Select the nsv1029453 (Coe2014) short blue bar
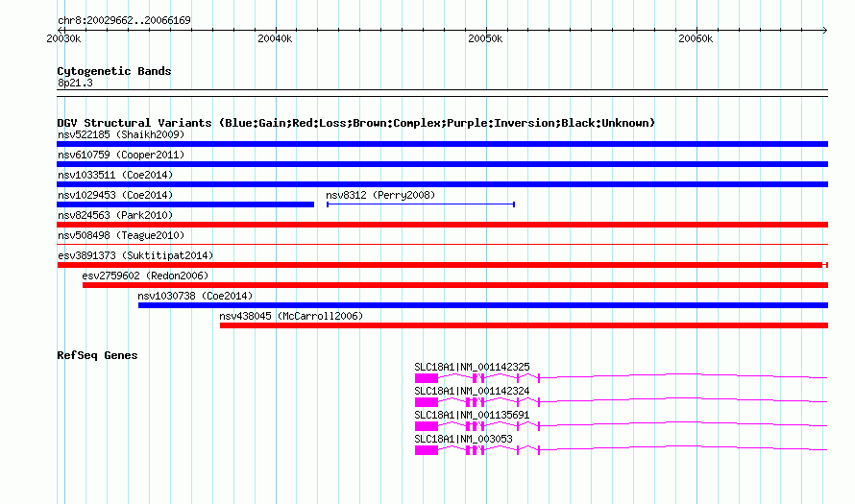Image resolution: width=855 pixels, height=504 pixels. pyautogui.click(x=185, y=204)
